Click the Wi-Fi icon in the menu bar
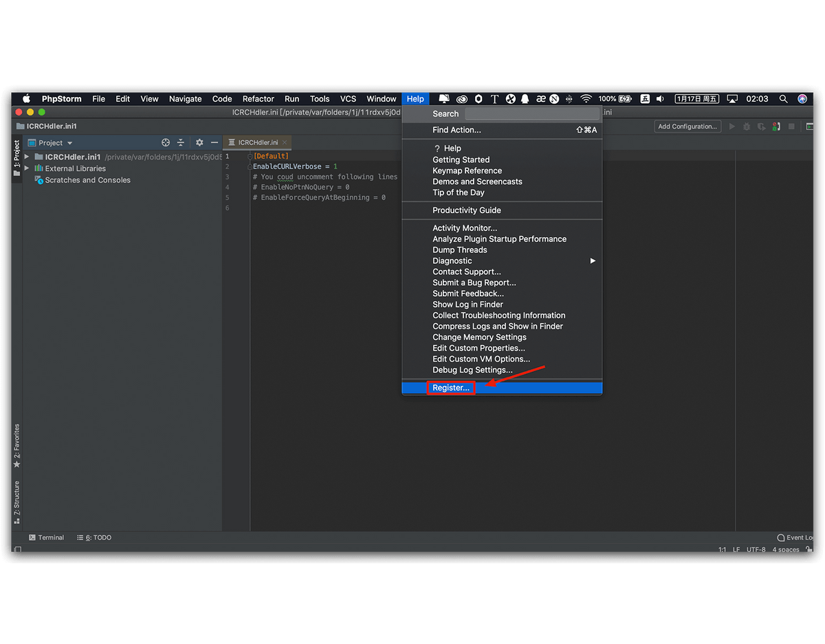The width and height of the screenshot is (825, 644). click(x=586, y=99)
